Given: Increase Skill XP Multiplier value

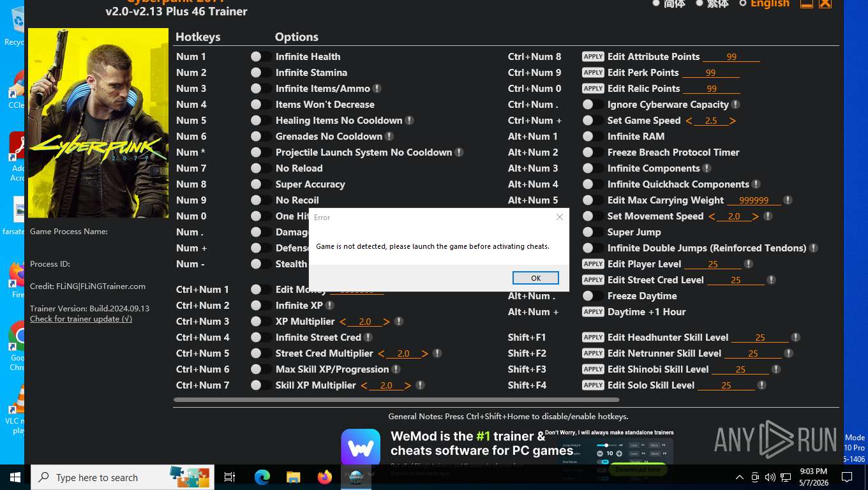Looking at the screenshot, I should pyautogui.click(x=408, y=386).
